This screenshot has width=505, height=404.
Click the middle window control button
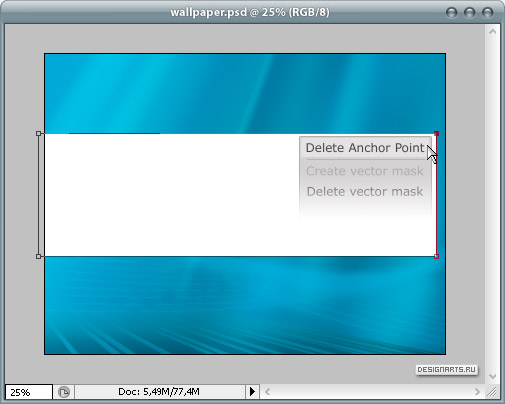point(470,13)
